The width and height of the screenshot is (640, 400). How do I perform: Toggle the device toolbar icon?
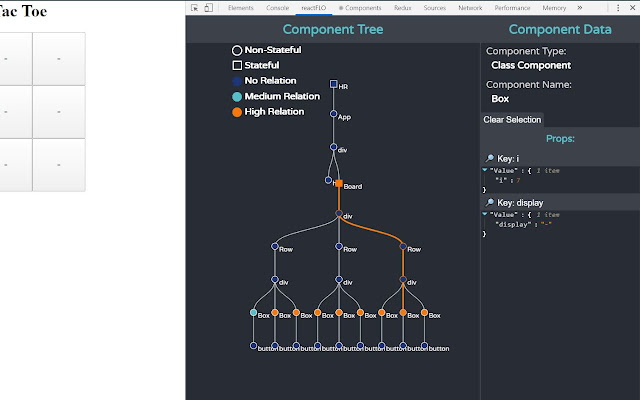(x=208, y=7)
